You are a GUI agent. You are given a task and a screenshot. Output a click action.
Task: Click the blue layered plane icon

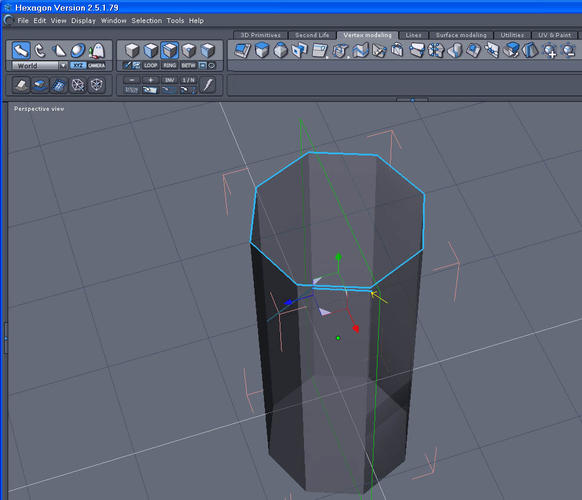point(40,85)
